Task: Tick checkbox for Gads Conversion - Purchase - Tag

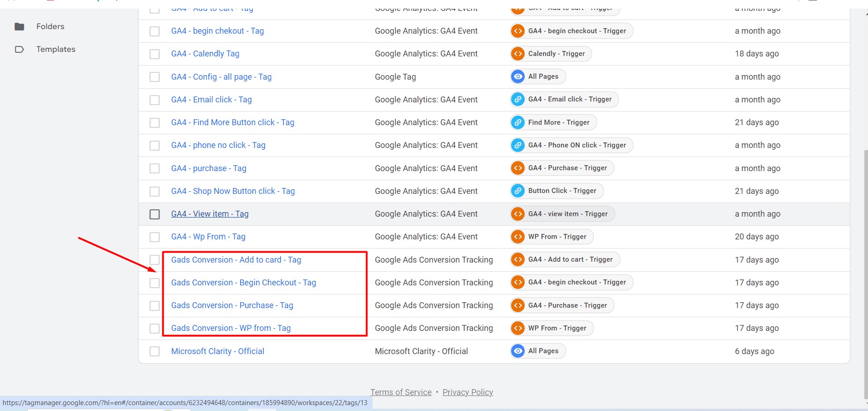Action: coord(155,305)
